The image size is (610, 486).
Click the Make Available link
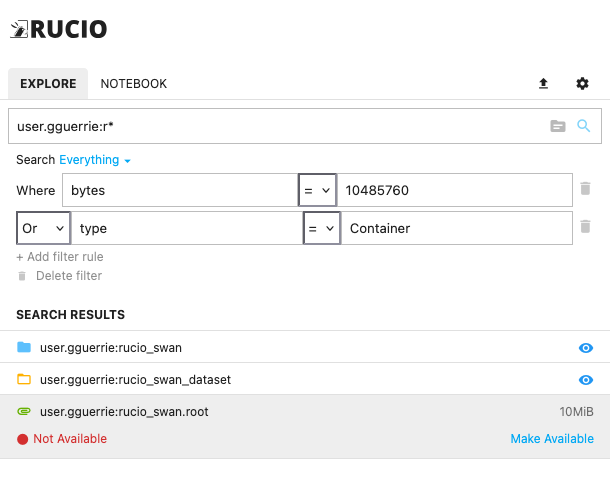point(552,439)
